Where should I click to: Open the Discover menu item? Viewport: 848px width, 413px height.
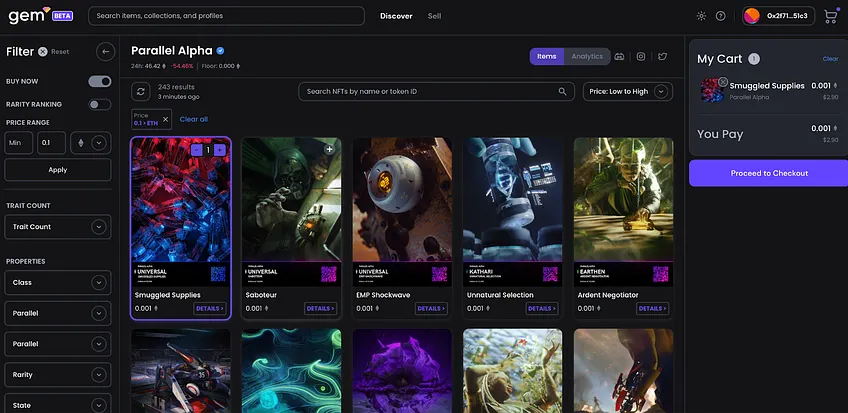[x=396, y=16]
